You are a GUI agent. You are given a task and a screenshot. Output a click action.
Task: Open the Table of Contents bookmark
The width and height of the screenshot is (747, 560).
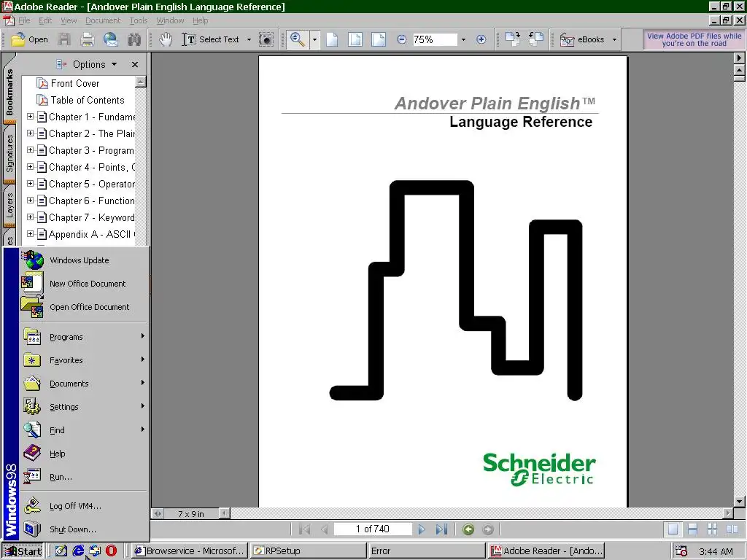pos(88,100)
